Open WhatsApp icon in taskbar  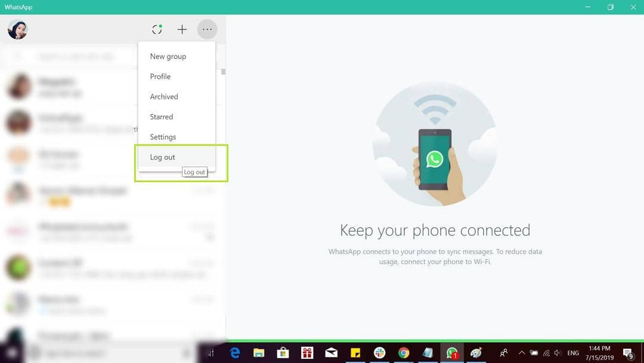coord(451,353)
